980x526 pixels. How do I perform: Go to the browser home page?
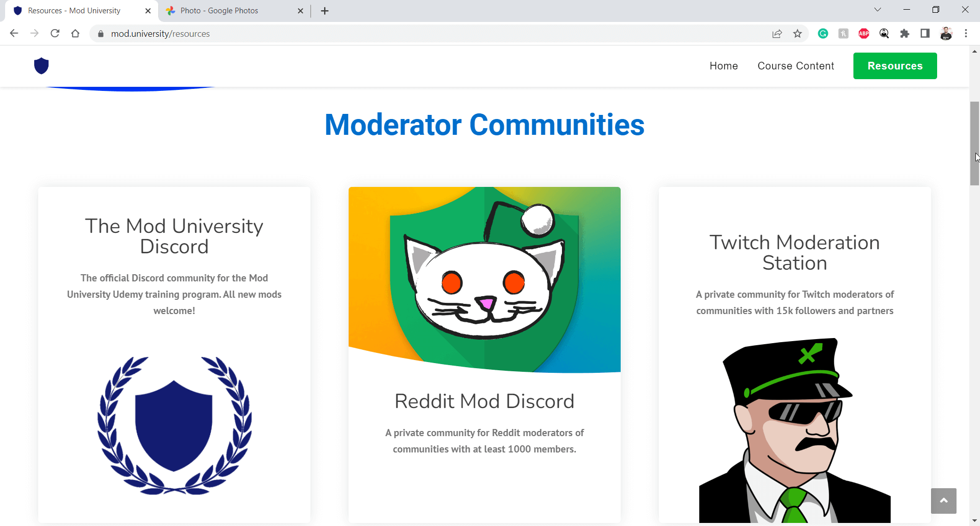pos(76,34)
